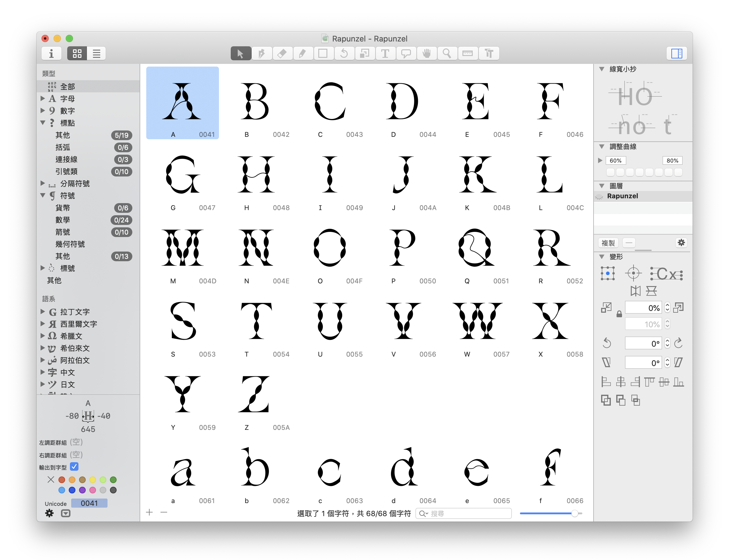The height and width of the screenshot is (560, 738).
Task: Select the Measurement ruler tool
Action: [468, 54]
